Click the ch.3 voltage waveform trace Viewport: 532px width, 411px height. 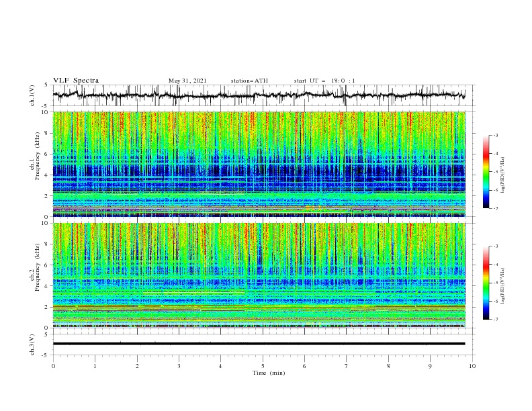pos(259,344)
